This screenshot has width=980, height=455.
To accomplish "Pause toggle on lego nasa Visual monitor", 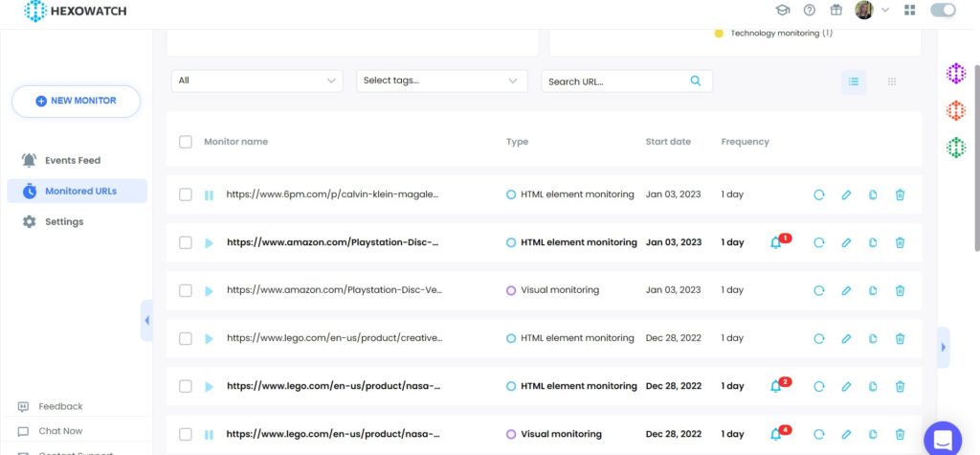I will coord(209,434).
